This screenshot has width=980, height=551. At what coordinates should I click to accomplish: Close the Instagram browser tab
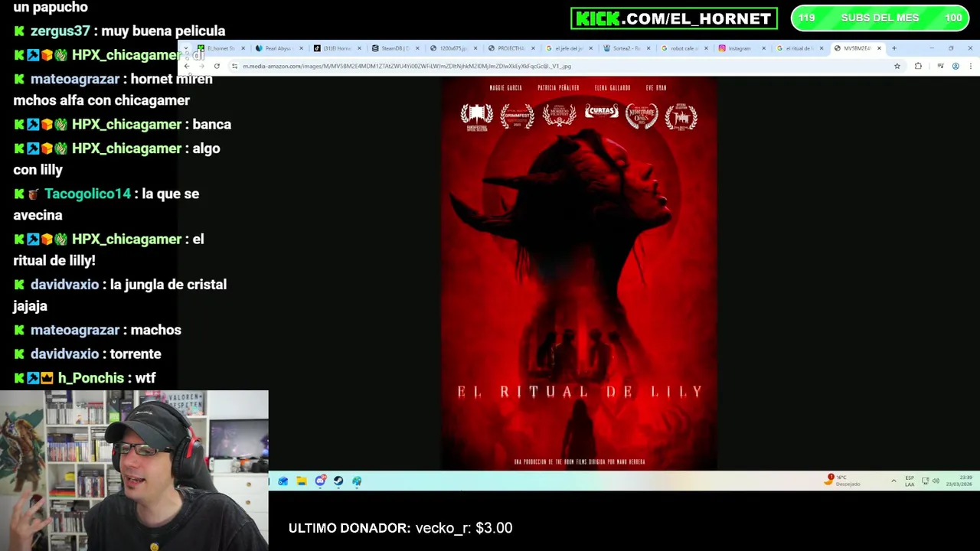pos(763,48)
